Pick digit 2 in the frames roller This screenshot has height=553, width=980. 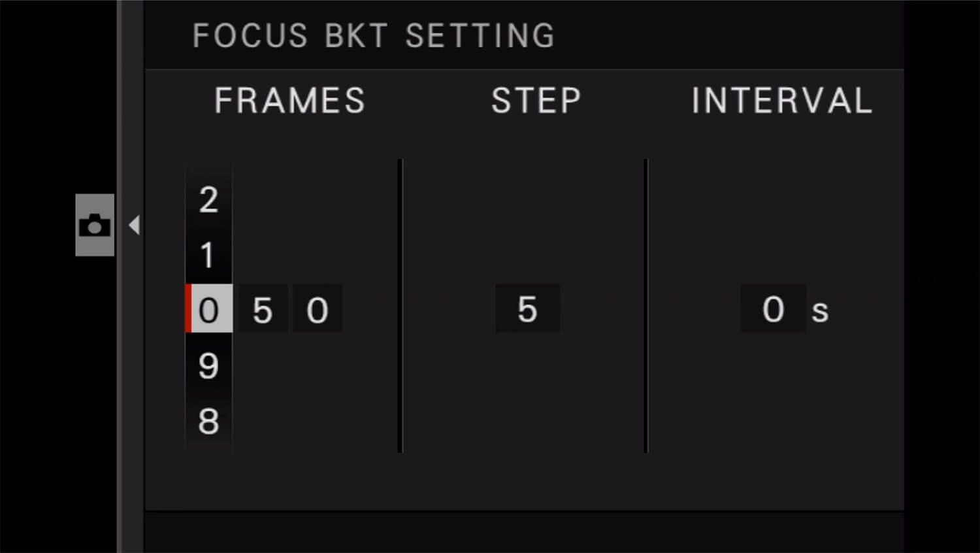(208, 199)
